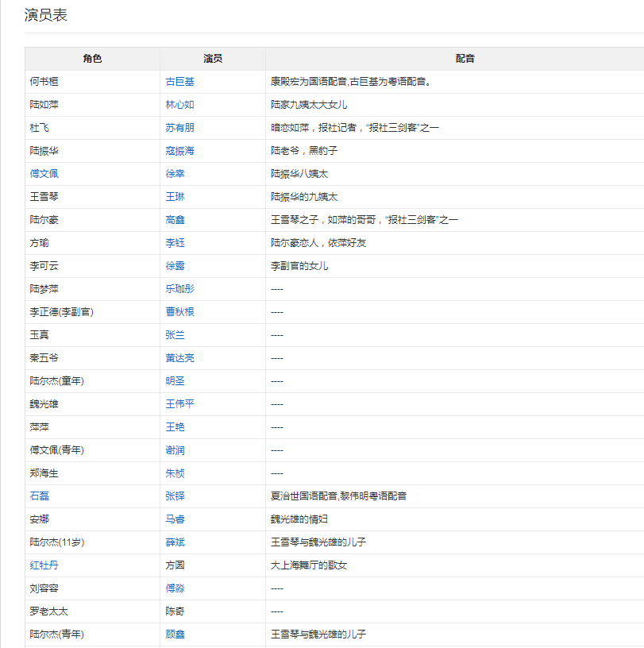Open actor link 王艳
Screen dimensions: 644x648
coord(174,426)
